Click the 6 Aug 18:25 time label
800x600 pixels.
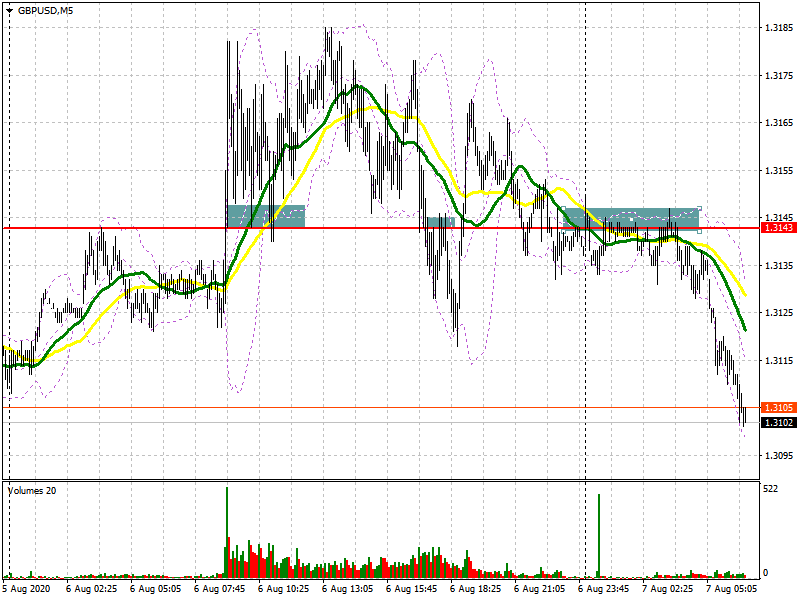tap(476, 589)
